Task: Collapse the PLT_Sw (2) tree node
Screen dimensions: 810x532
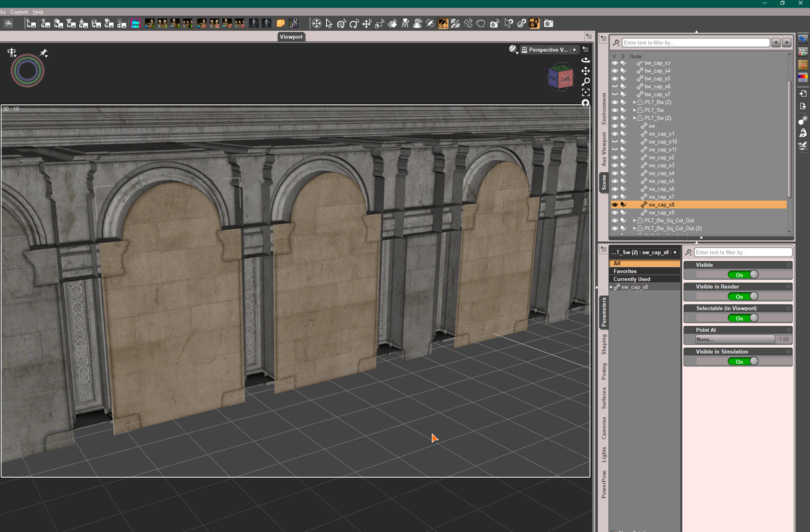Action: coord(634,118)
